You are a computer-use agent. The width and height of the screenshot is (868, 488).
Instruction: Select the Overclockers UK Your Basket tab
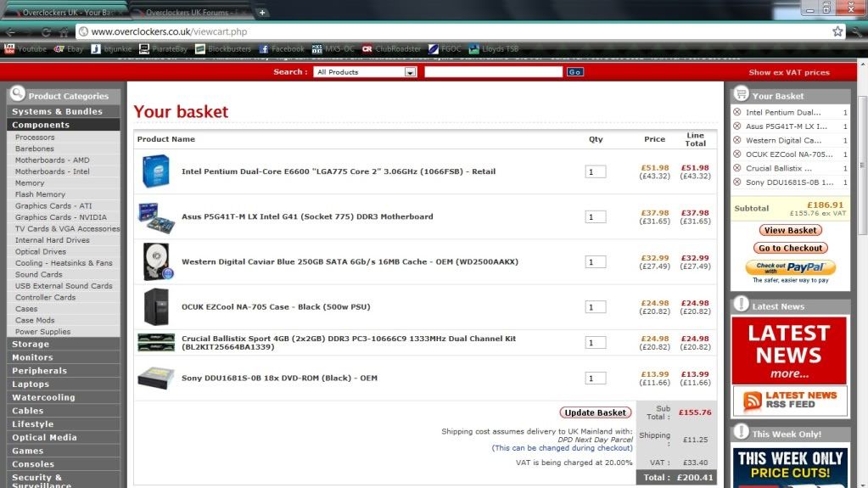click(x=66, y=12)
